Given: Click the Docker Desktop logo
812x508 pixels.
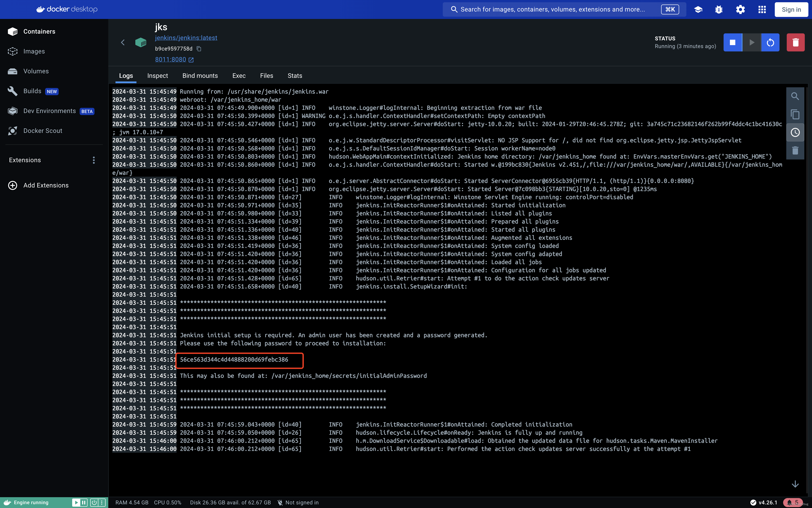Looking at the screenshot, I should tap(67, 9).
